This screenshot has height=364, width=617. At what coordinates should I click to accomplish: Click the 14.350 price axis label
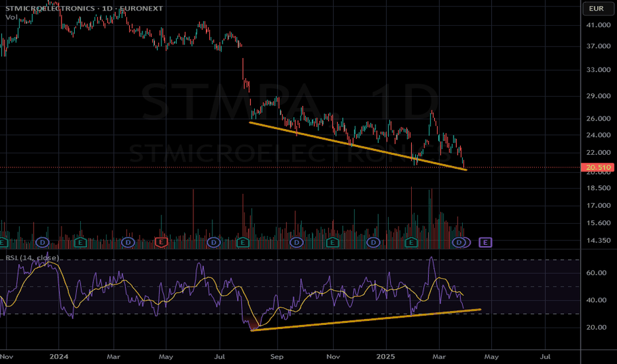598,240
